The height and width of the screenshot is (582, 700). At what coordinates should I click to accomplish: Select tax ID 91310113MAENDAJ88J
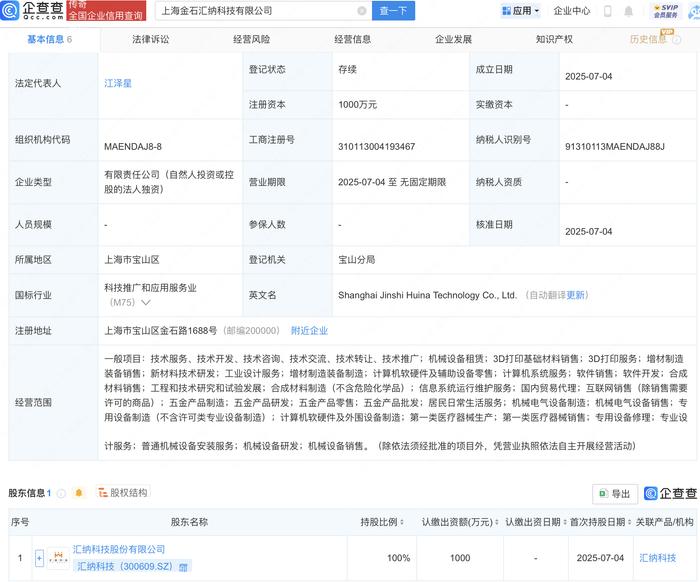point(615,147)
